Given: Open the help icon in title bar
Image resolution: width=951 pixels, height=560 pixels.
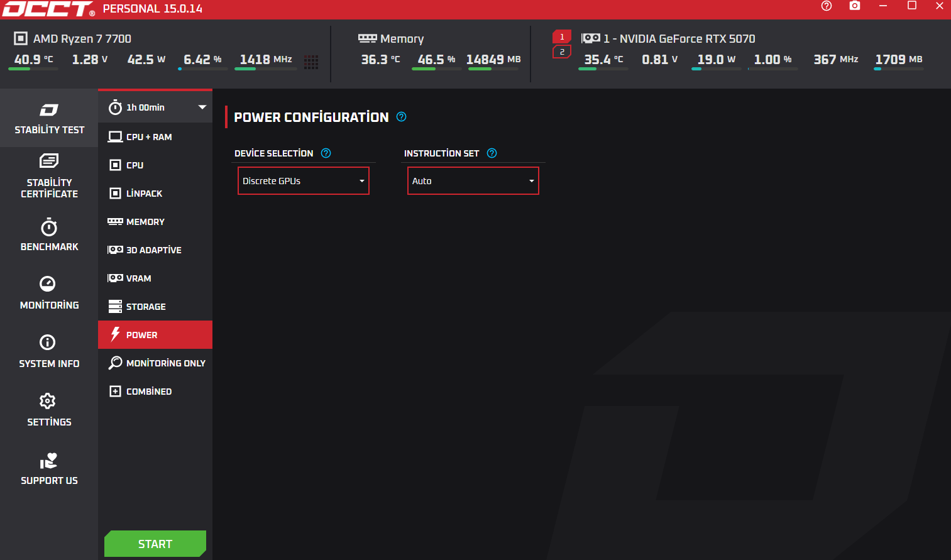Looking at the screenshot, I should click(x=827, y=6).
